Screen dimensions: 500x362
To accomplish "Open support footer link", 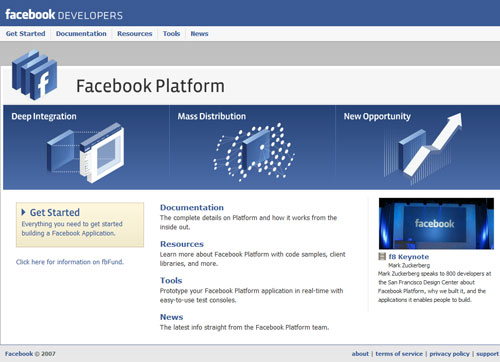I will 487,354.
